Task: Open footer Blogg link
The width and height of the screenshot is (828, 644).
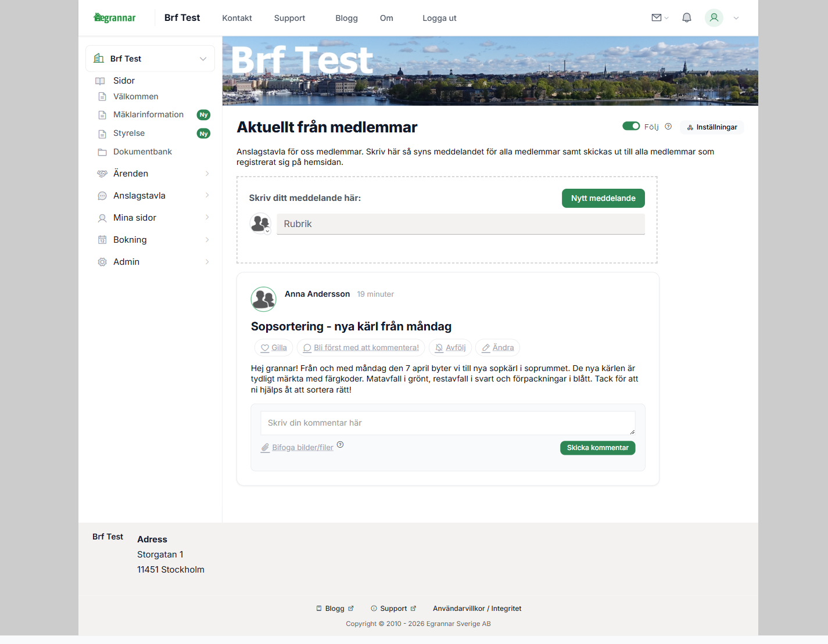Action: (335, 609)
